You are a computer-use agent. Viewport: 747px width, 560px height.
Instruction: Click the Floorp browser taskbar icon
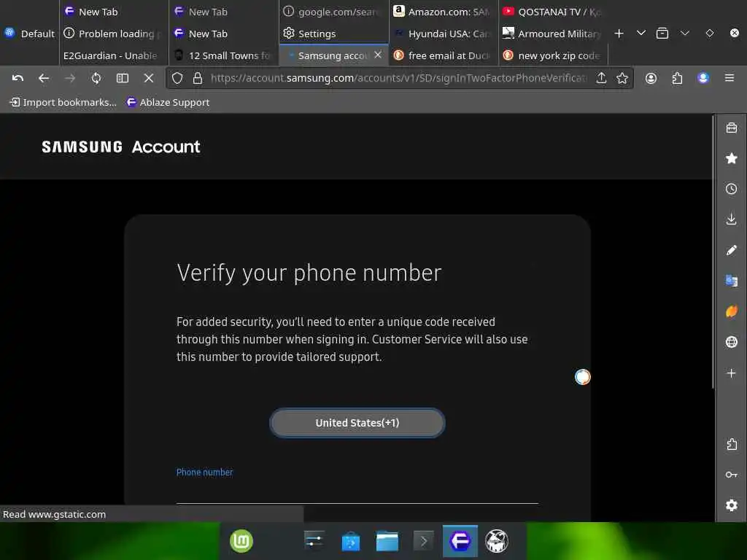pyautogui.click(x=460, y=541)
